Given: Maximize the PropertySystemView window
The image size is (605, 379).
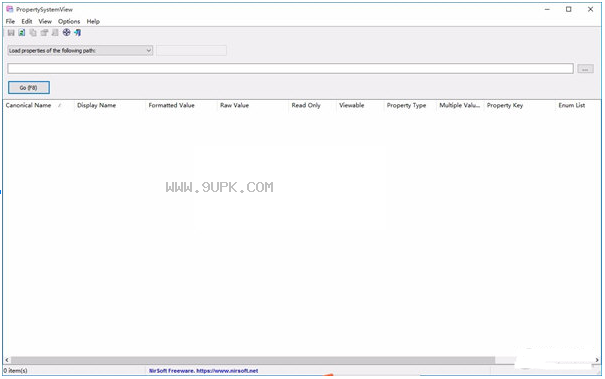Looking at the screenshot, I should pyautogui.click(x=569, y=9).
